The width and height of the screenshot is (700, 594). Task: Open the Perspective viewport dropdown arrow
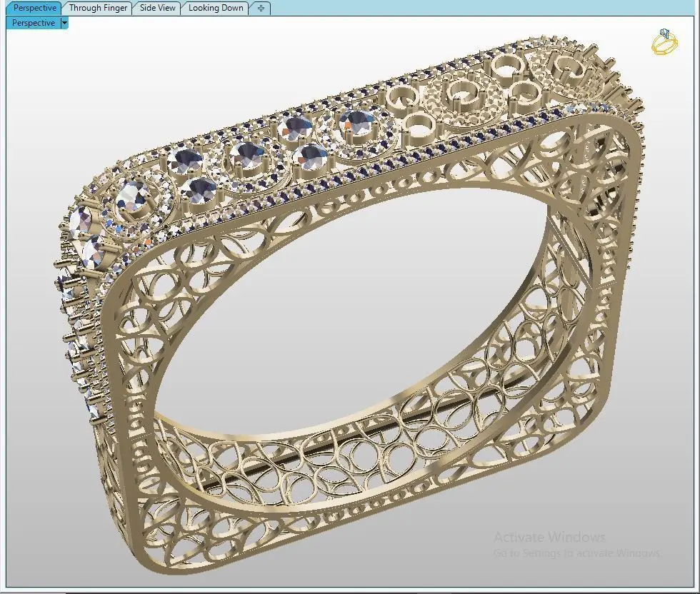pos(64,23)
